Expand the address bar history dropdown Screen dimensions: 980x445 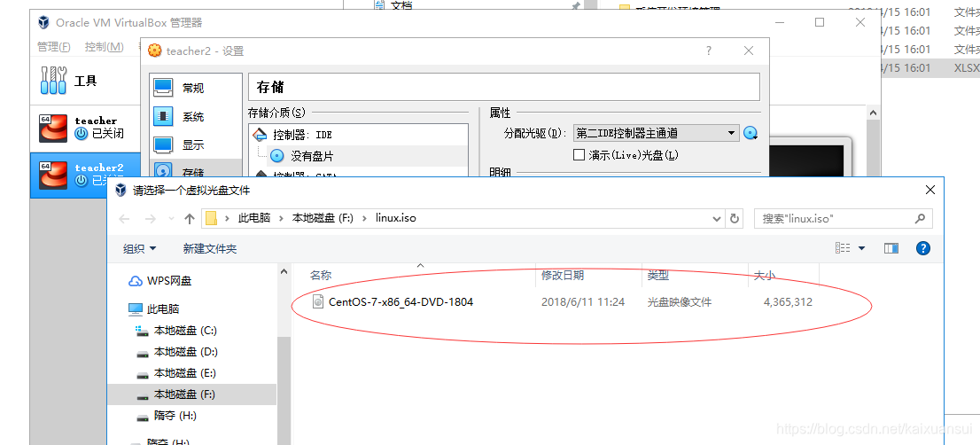(x=718, y=218)
